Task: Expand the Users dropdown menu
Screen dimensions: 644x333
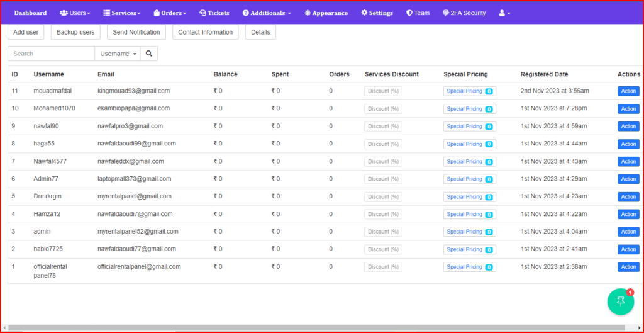Action: 75,13
